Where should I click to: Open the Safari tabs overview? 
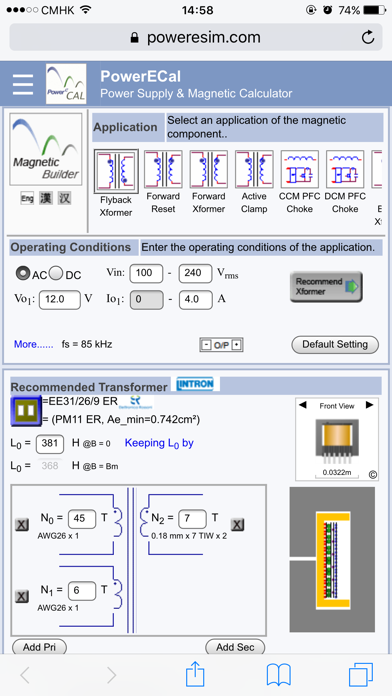coord(360,675)
